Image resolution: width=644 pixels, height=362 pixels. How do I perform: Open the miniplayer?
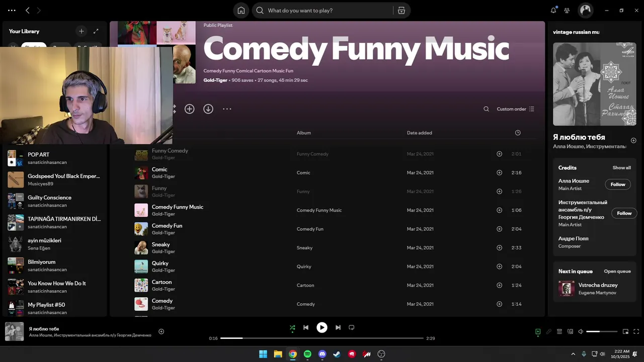point(625,332)
